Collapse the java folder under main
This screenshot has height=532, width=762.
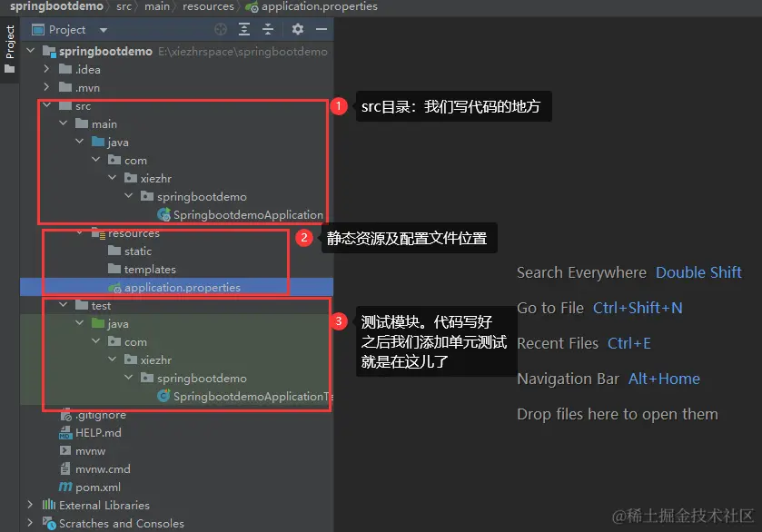tap(80, 142)
